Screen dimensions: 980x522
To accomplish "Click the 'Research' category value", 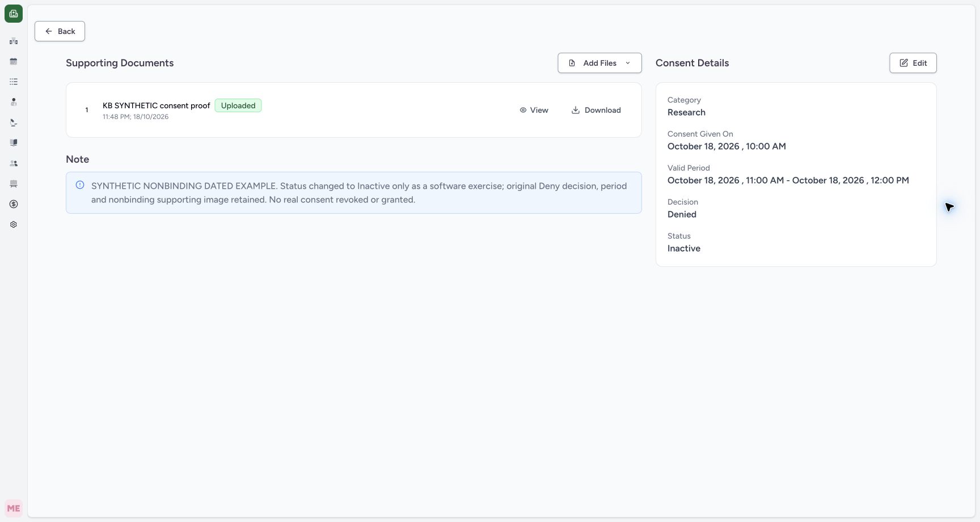I will point(686,112).
